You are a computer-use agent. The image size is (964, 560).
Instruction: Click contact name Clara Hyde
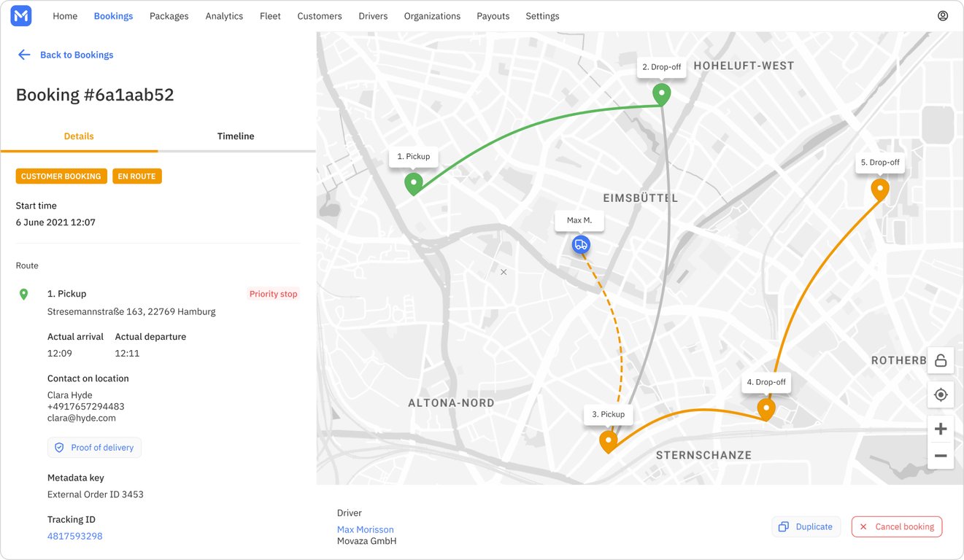[x=70, y=395]
